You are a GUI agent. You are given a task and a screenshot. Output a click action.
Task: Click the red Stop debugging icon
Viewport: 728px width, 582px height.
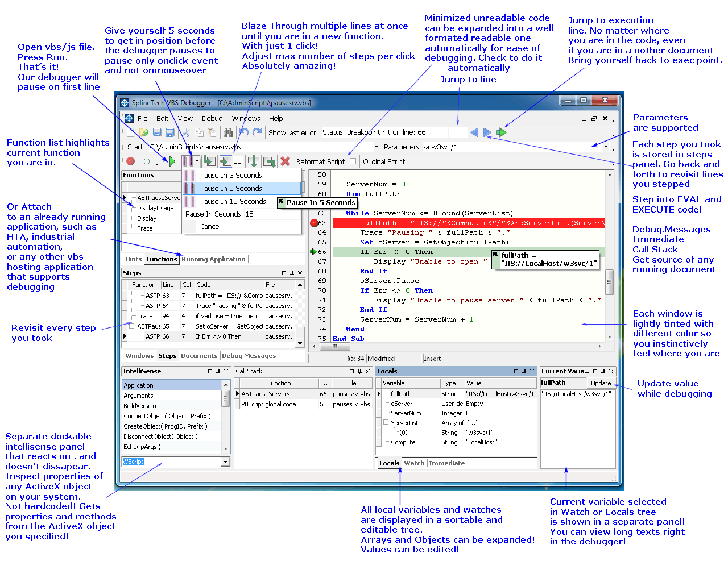(x=131, y=161)
